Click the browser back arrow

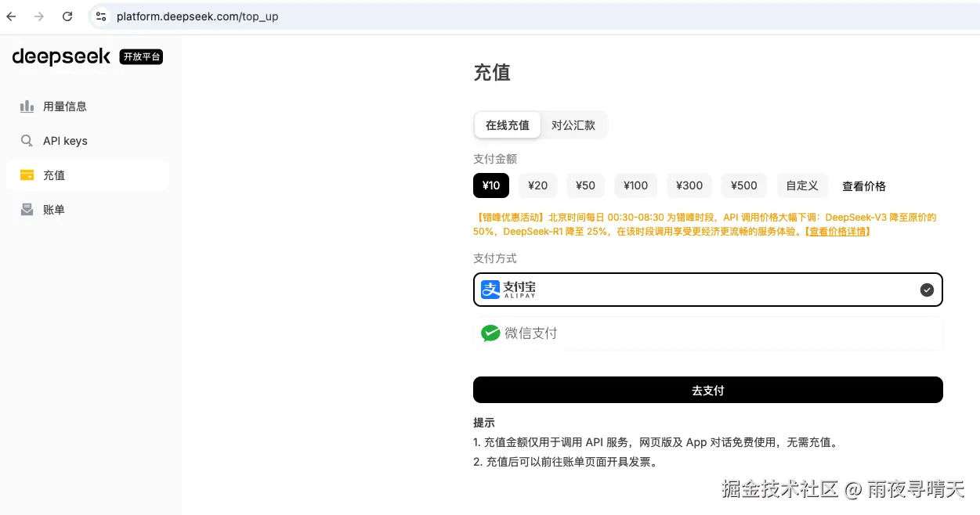pos(11,16)
